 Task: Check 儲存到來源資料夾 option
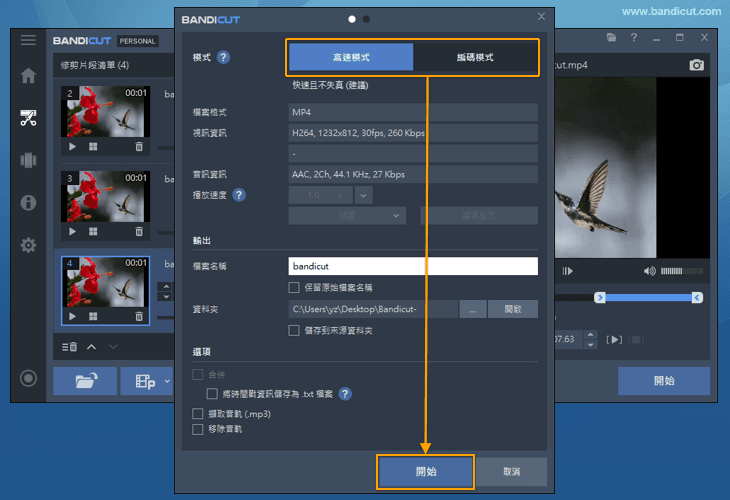(x=294, y=330)
